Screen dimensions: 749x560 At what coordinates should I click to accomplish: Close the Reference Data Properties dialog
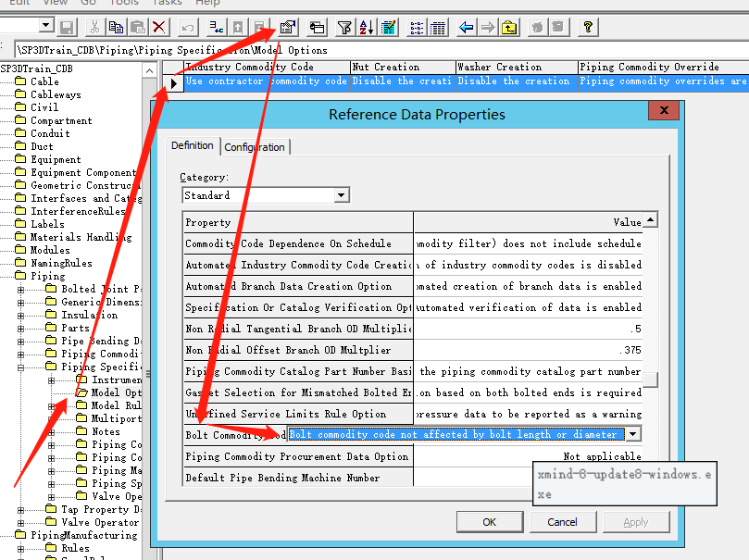pyautogui.click(x=664, y=110)
